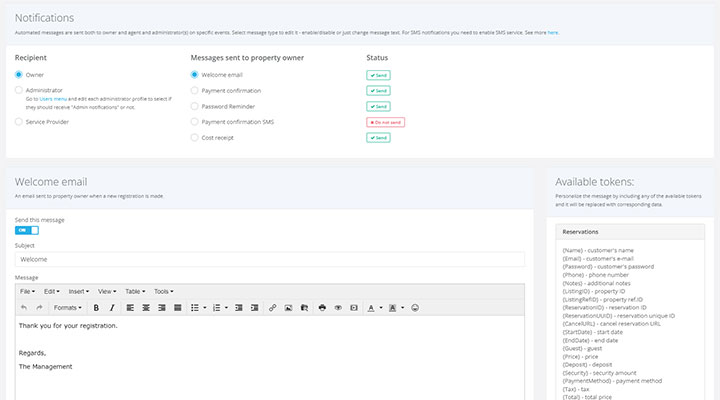Open the Edit menu in editor
The width and height of the screenshot is (720, 400).
(51, 292)
